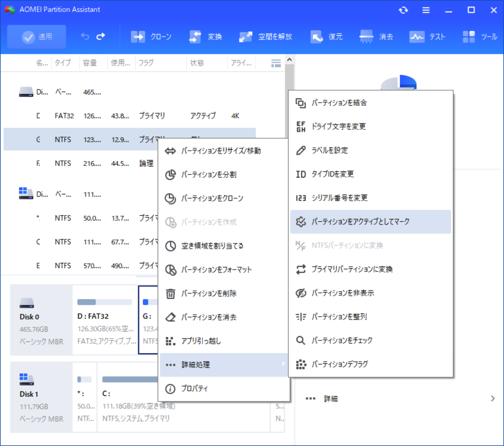
Task: Select パーティションを削除 menu item
Action: coord(224,293)
